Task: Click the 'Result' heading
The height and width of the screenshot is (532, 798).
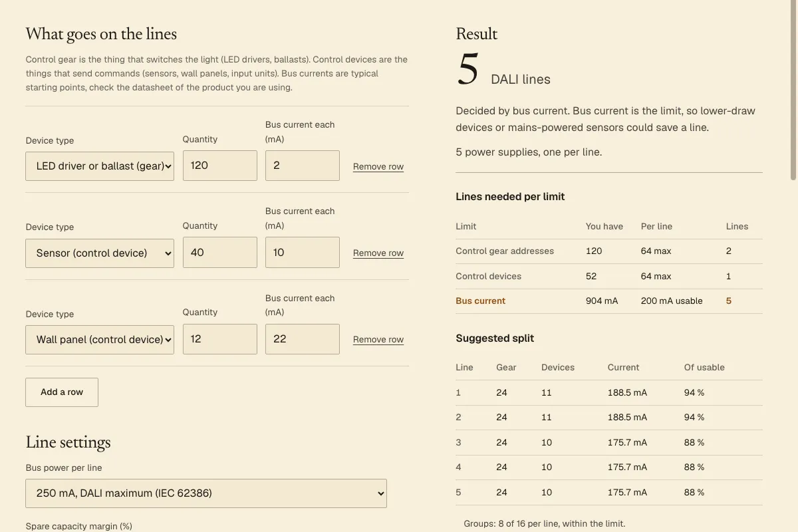Action: pos(477,34)
